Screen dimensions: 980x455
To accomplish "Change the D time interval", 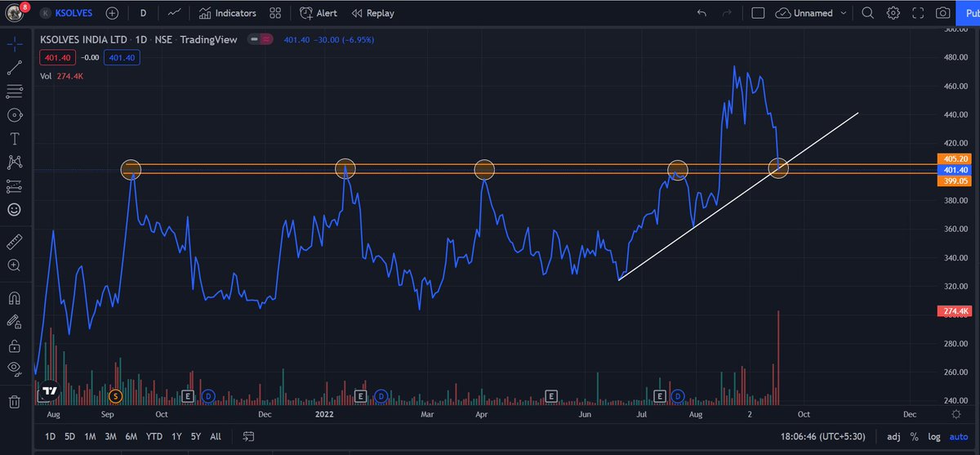I will pos(144,13).
